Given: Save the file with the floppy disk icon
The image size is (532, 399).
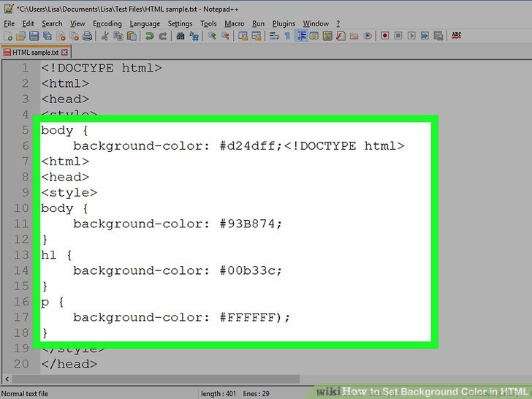Looking at the screenshot, I should click(34, 36).
